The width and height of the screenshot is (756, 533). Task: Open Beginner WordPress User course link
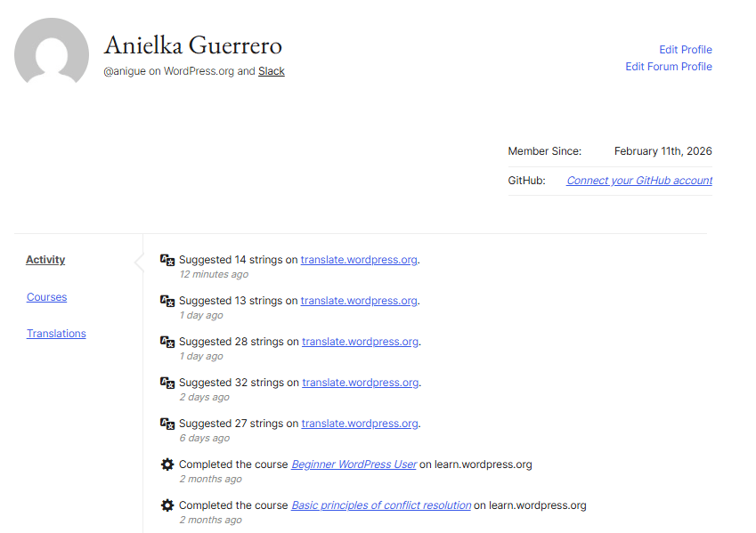(x=354, y=464)
